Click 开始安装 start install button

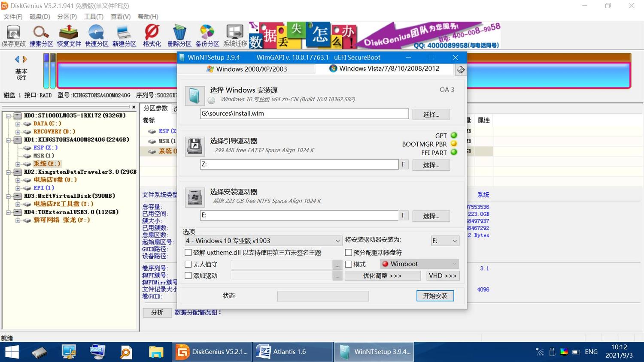point(435,296)
